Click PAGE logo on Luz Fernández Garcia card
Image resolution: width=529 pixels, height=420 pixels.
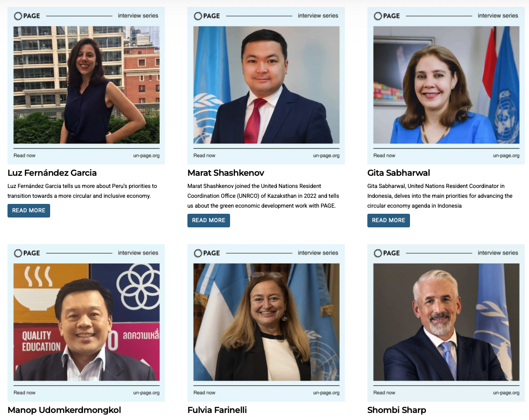click(27, 16)
